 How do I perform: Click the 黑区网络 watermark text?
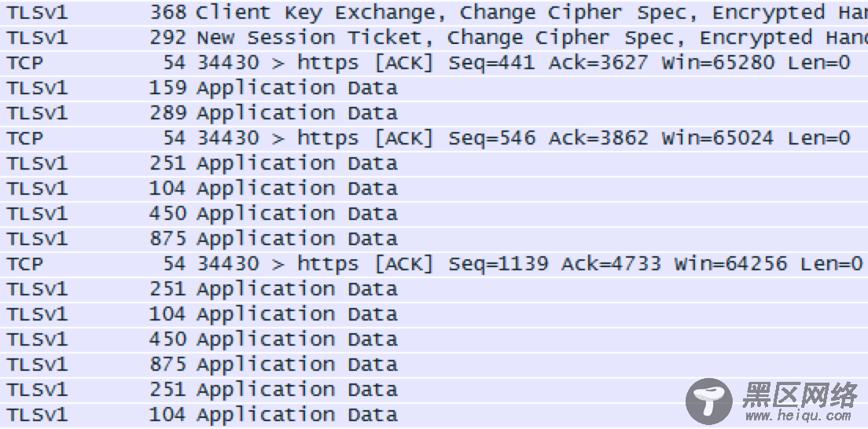point(800,394)
